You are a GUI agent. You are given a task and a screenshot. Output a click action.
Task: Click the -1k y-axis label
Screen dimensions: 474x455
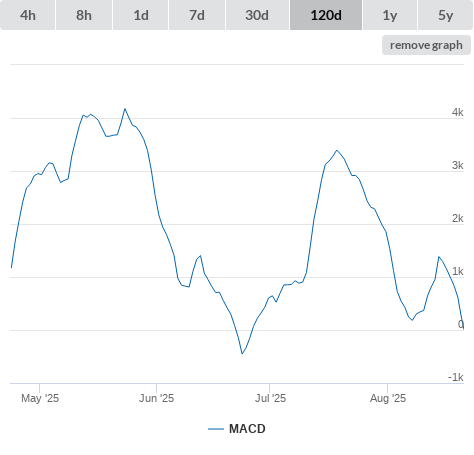pos(456,377)
